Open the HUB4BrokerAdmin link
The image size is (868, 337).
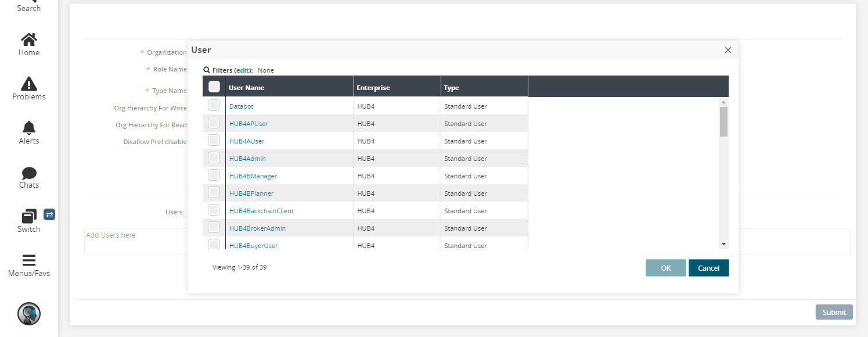point(257,228)
